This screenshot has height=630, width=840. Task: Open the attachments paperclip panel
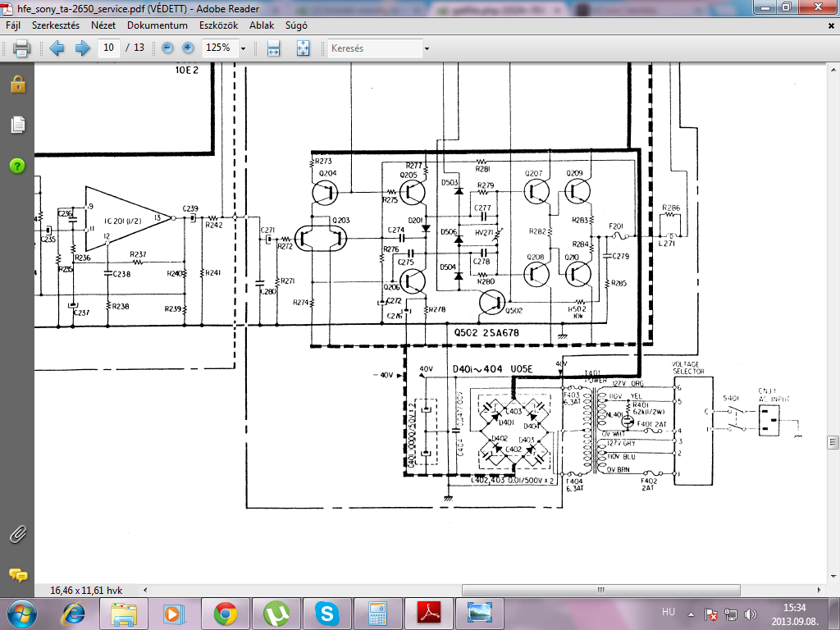point(18,533)
